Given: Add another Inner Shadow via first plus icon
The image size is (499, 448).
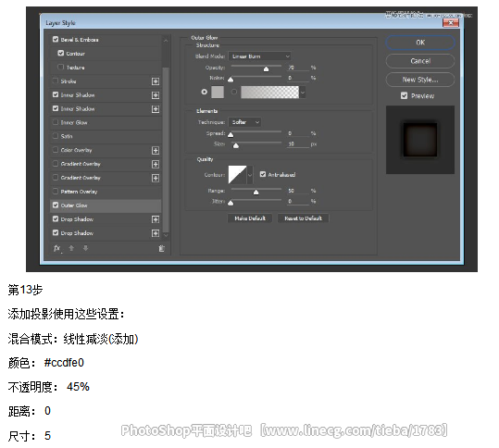Looking at the screenshot, I should [156, 95].
